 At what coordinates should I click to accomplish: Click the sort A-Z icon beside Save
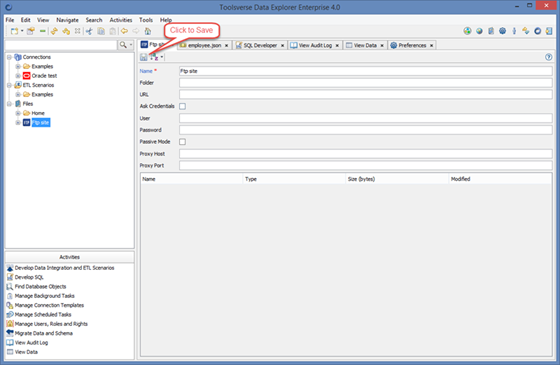[154, 57]
